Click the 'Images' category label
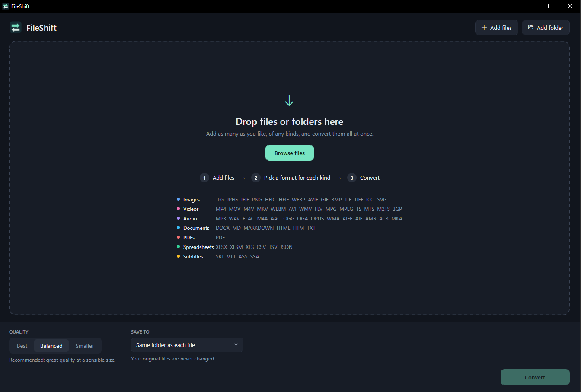Viewport: 581px width, 392px height. pos(192,200)
